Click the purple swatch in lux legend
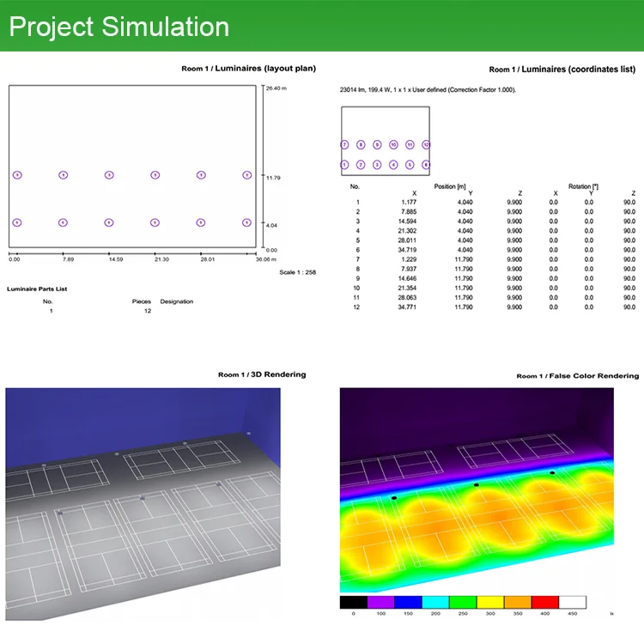 [380, 602]
